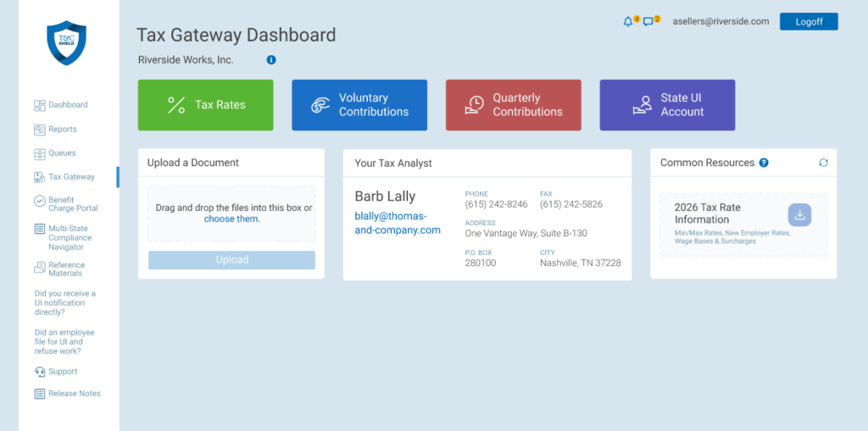Open the Voluntary Contributions tile
This screenshot has width=868, height=431.
point(359,105)
